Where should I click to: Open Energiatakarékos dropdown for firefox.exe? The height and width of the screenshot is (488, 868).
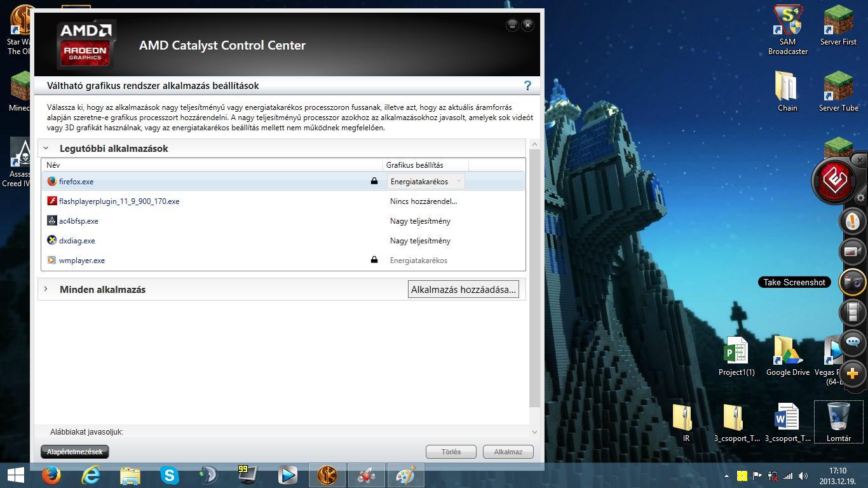[x=426, y=181]
